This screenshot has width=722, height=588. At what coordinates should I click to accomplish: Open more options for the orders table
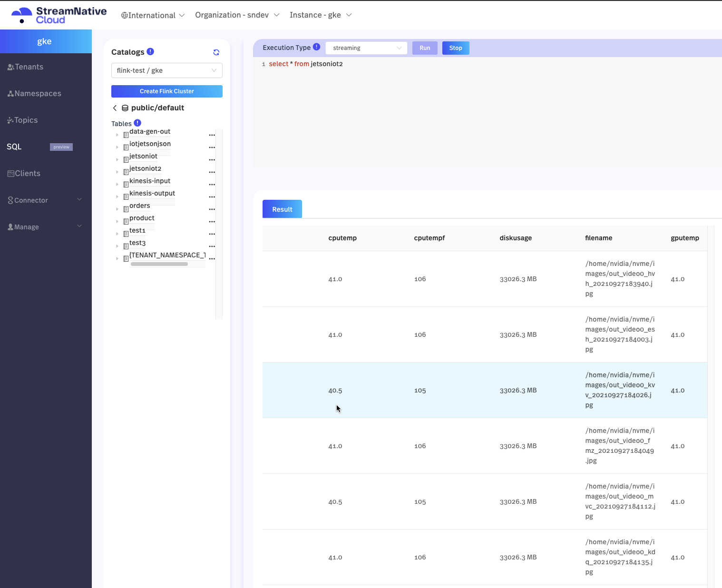tap(212, 209)
